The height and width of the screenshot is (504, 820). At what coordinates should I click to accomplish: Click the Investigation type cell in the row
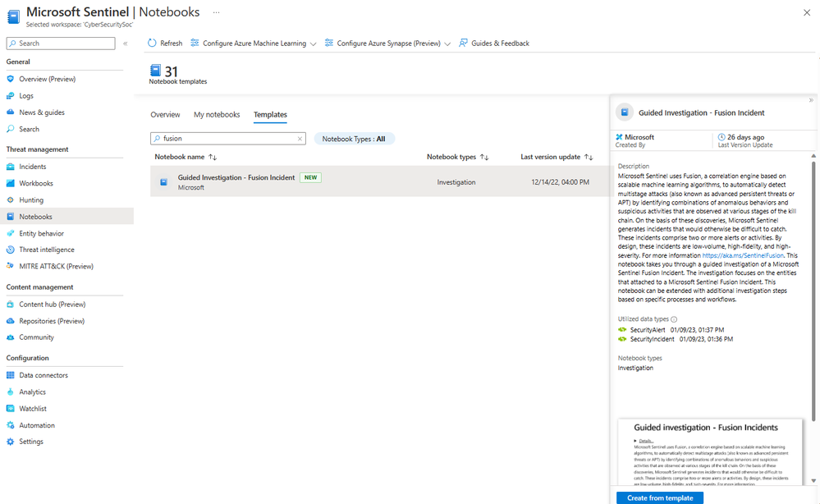456,182
